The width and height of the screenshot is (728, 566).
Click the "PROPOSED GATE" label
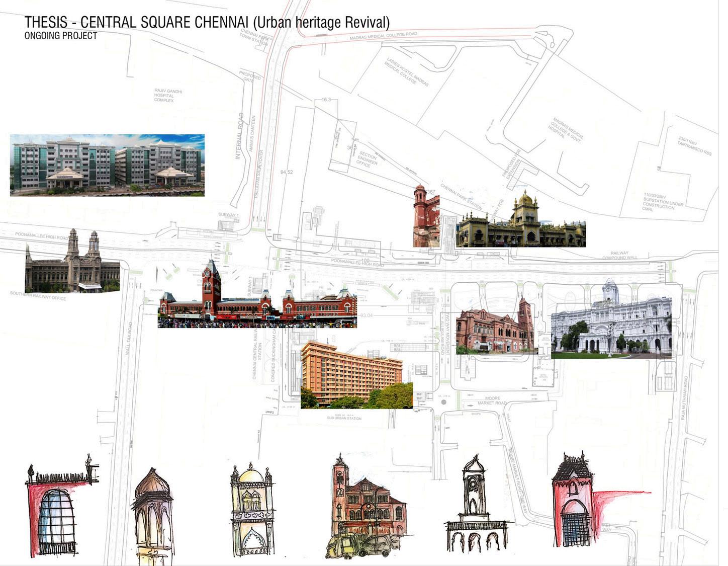[250, 77]
